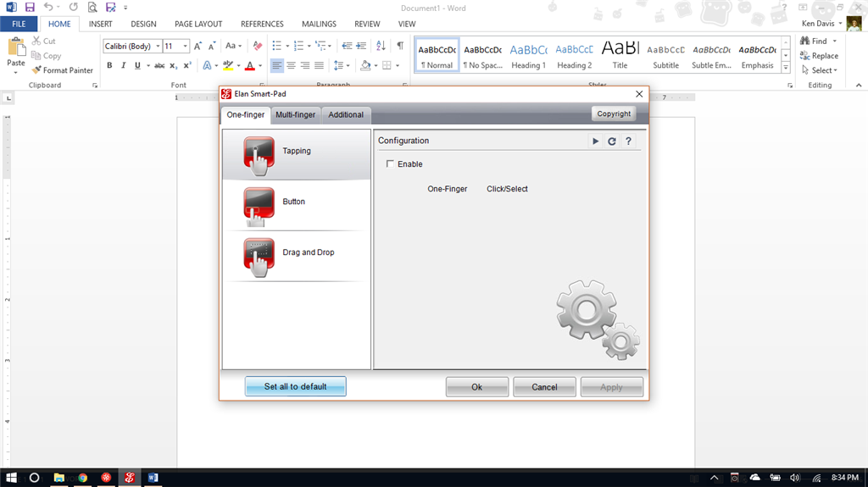Open the Change Case dropdown
This screenshot has height=487, width=868.
click(x=233, y=46)
